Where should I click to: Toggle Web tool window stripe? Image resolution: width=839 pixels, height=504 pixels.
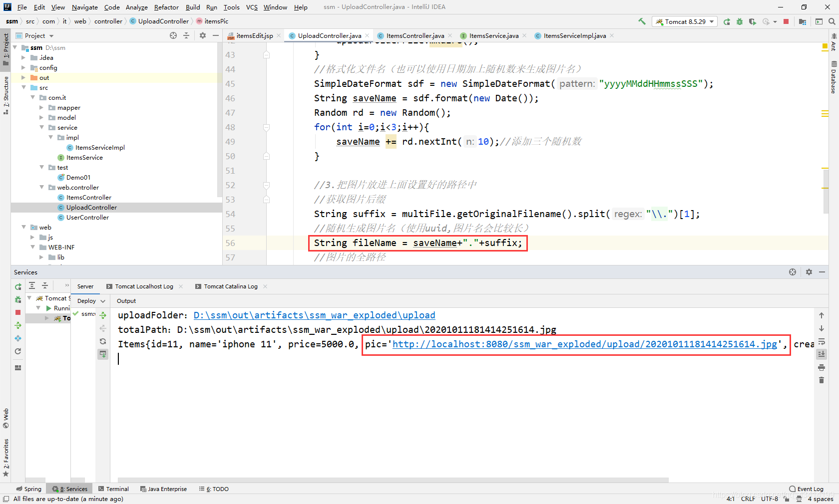(5, 418)
